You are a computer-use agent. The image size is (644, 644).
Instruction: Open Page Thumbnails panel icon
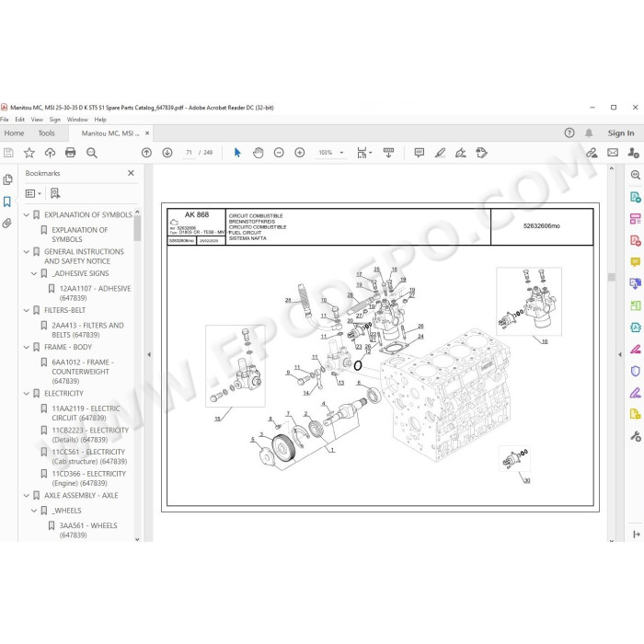click(x=7, y=180)
